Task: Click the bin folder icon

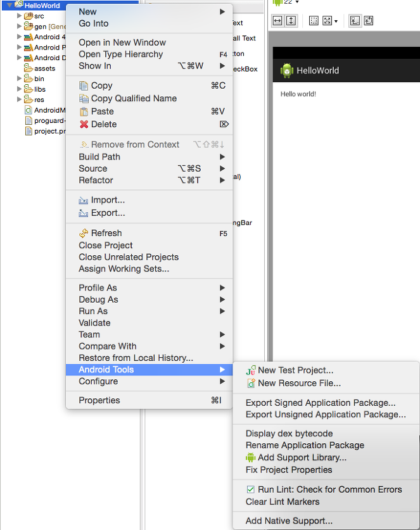Action: pos(29,79)
